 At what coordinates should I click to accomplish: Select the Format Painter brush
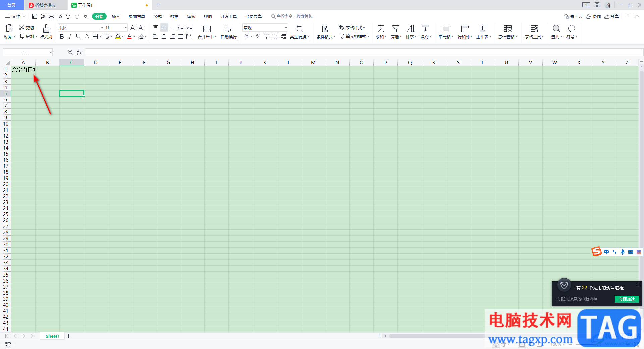(46, 28)
